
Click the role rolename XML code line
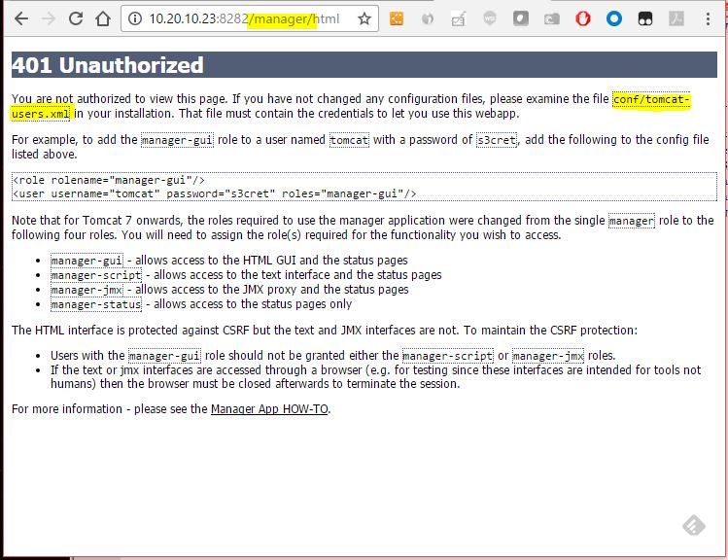pyautogui.click(x=109, y=180)
